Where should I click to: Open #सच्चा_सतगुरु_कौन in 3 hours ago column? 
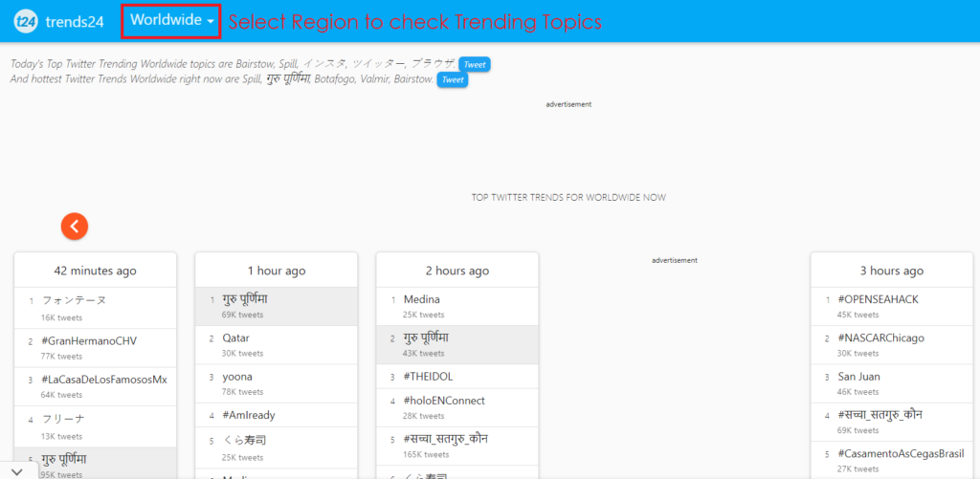tap(880, 415)
